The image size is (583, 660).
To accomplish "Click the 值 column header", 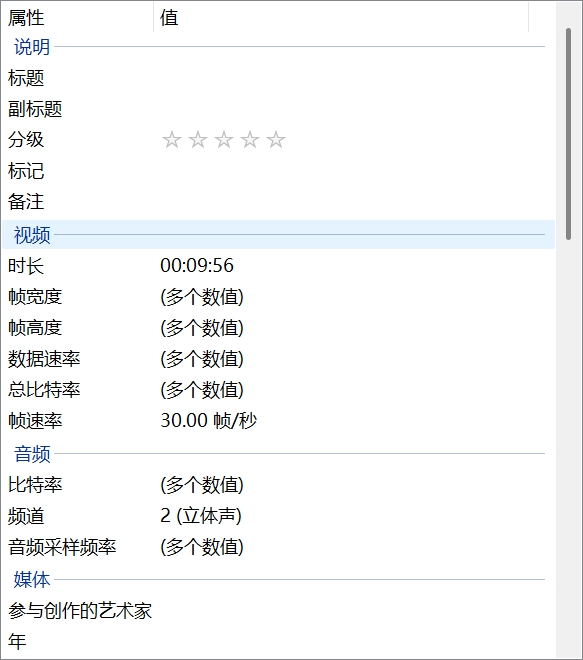I will [x=341, y=18].
